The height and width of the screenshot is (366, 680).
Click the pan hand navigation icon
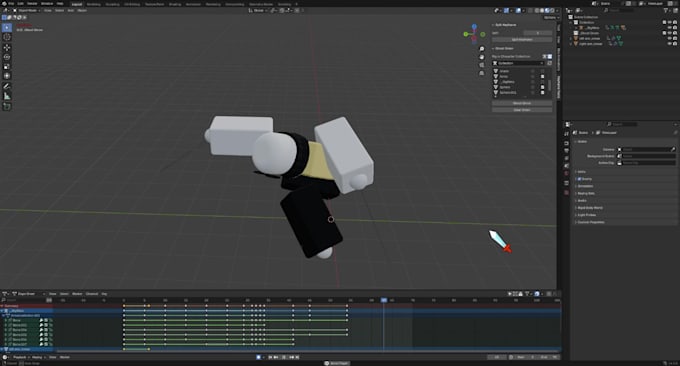point(481,57)
